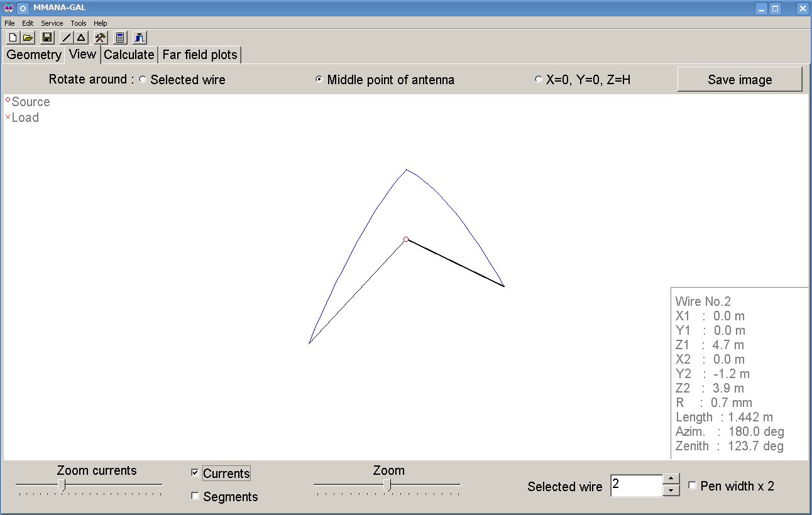Viewport: 812px width, 515px height.
Task: Enable Pen width x 2 option
Action: click(x=692, y=485)
